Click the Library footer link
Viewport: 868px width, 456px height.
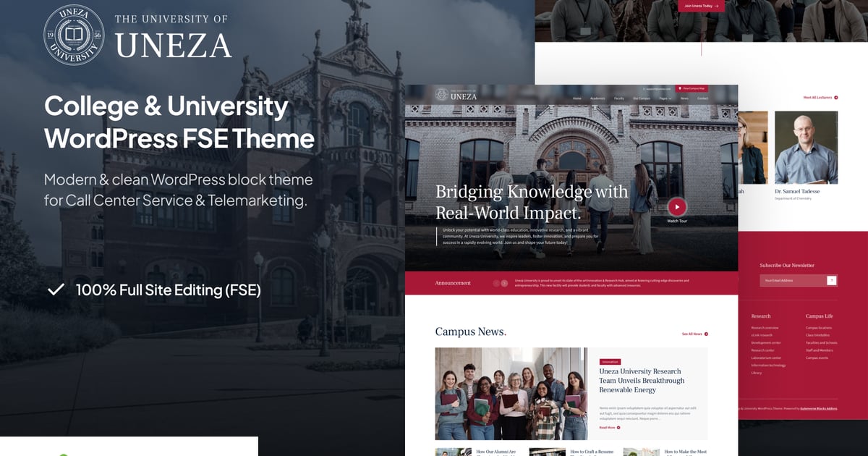[756, 373]
